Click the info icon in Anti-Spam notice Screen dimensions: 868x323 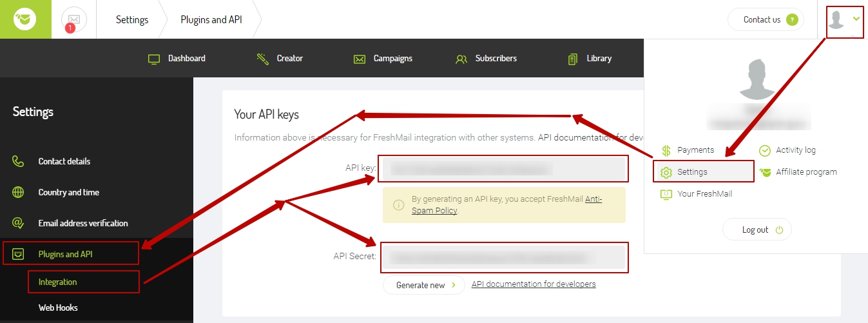coord(399,205)
